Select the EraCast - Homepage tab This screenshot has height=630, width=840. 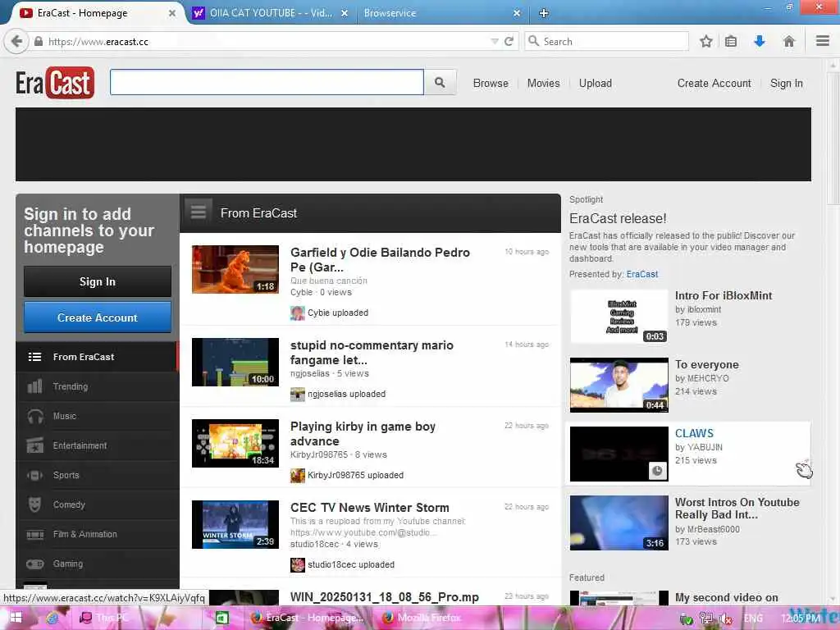[x=82, y=13]
